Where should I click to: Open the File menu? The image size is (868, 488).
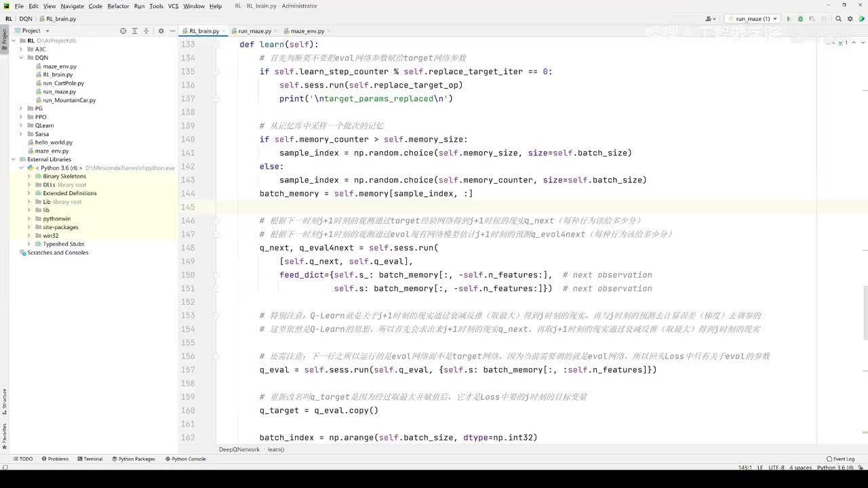(19, 6)
